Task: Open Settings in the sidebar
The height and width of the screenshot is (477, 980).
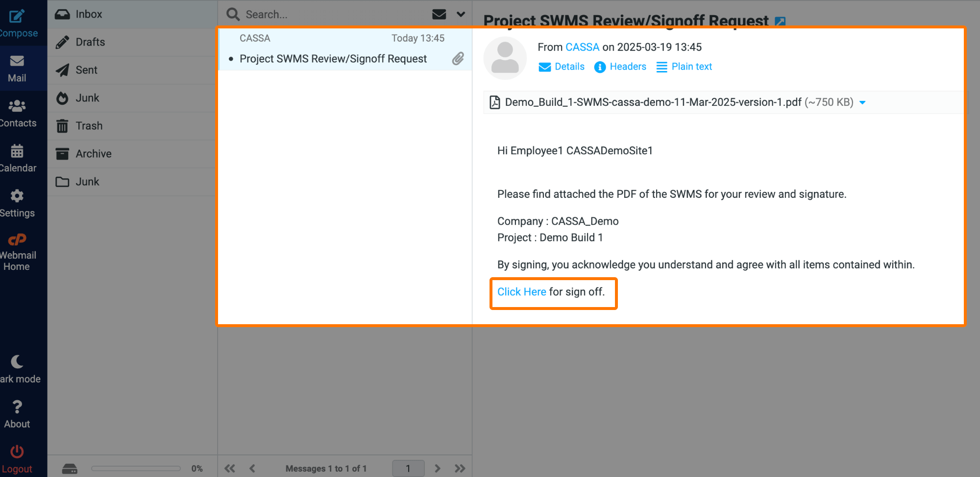Action: 17,204
